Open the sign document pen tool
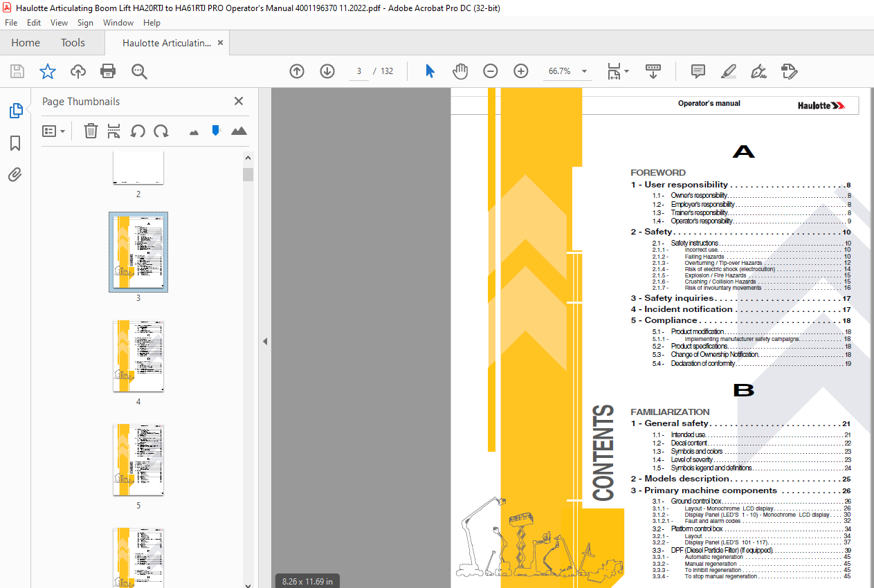 (759, 71)
